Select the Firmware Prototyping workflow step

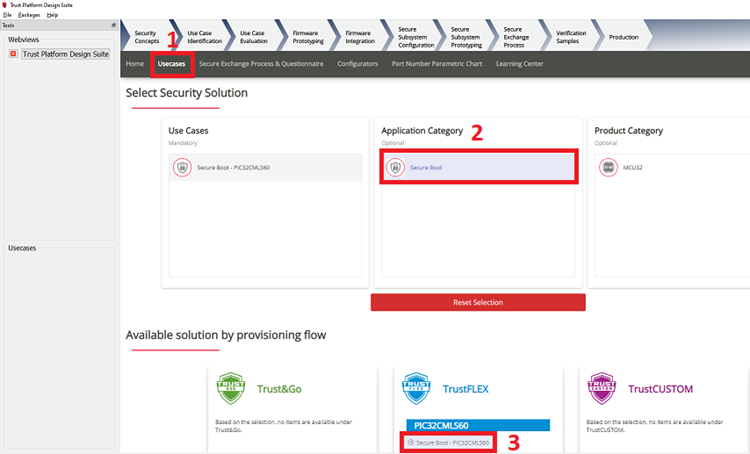click(305, 38)
